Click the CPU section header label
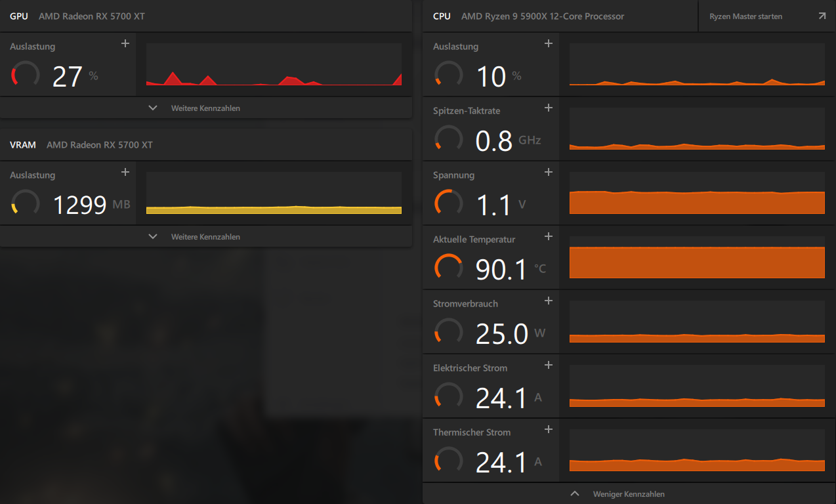 442,16
